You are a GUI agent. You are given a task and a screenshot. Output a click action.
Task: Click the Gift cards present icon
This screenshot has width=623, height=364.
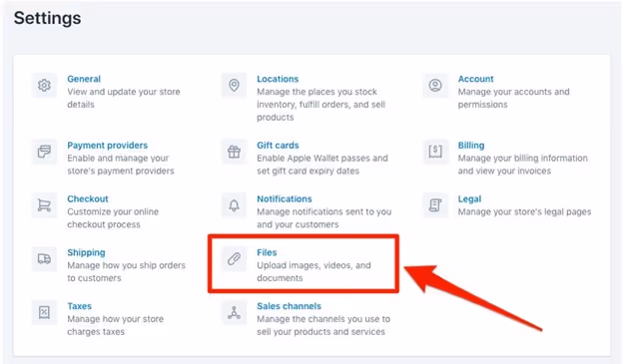point(234,152)
